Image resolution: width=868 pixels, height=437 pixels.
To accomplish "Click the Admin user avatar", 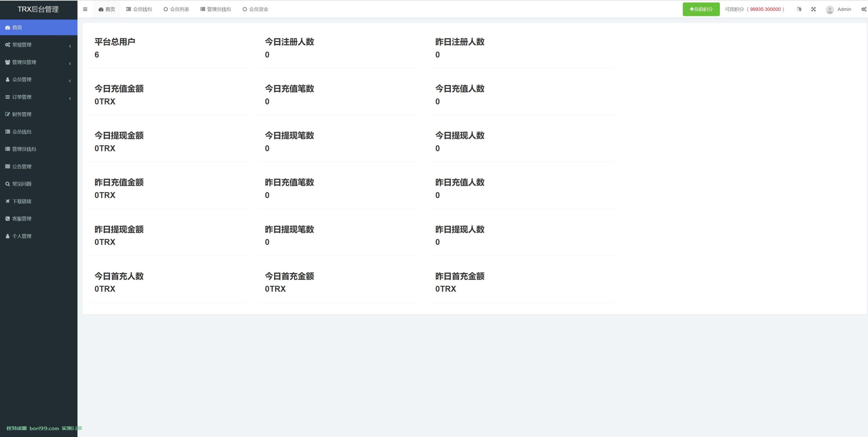I will click(830, 9).
